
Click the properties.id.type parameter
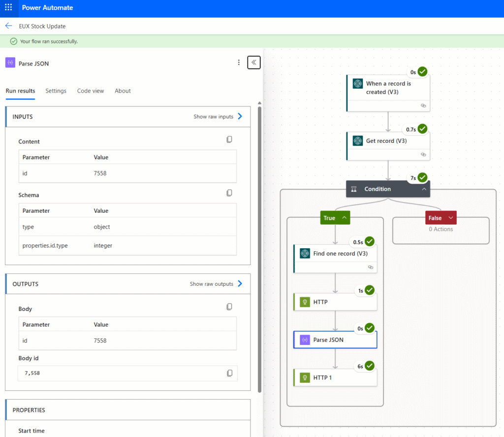point(45,245)
